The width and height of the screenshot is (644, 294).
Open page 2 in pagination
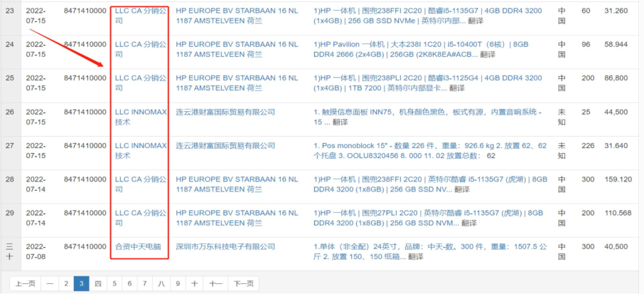65,283
